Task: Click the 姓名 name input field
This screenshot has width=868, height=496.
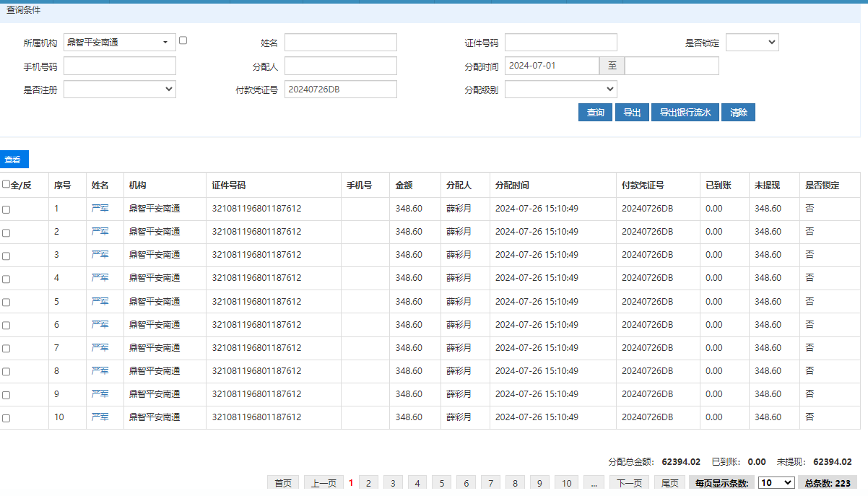Action: pyautogui.click(x=340, y=43)
